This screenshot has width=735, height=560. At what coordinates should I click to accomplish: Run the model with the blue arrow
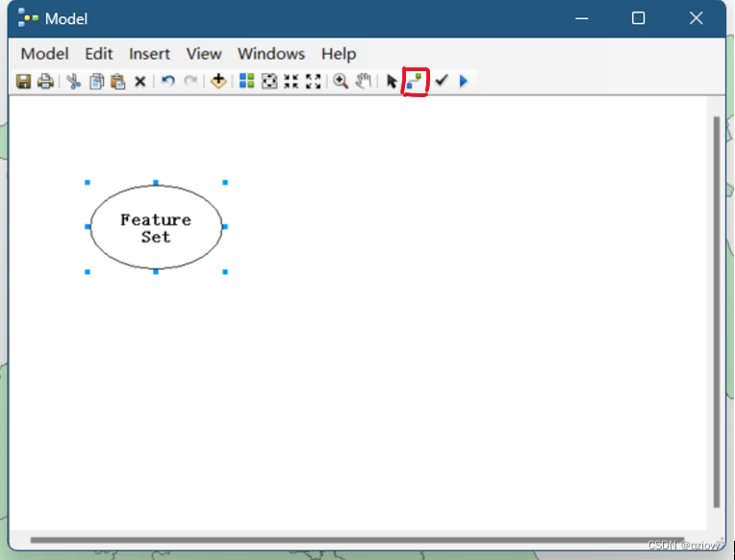tap(464, 81)
